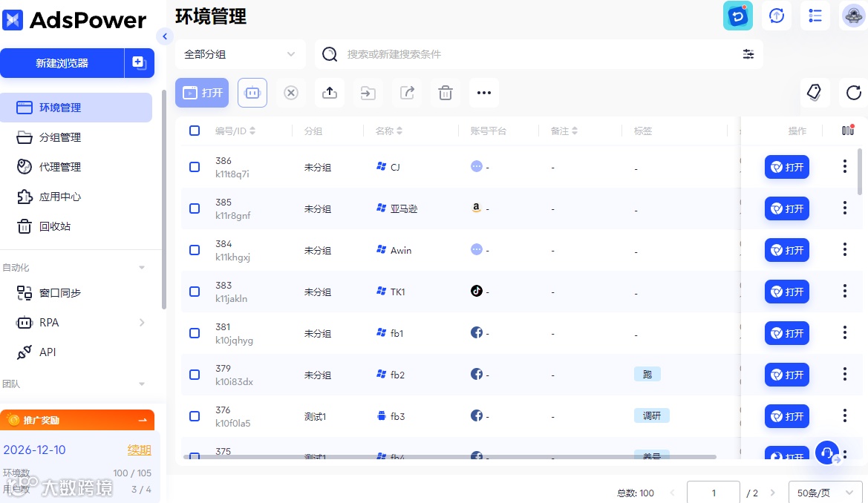Click the 推广奖励 promotion banner
The image size is (868, 503).
[77, 420]
